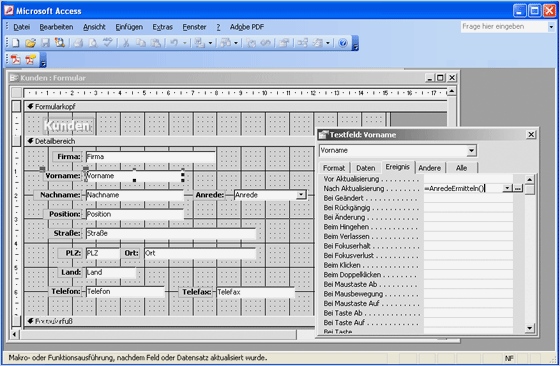Expand the Analyze dropdown arrow
560x366 pixels.
click(x=236, y=43)
